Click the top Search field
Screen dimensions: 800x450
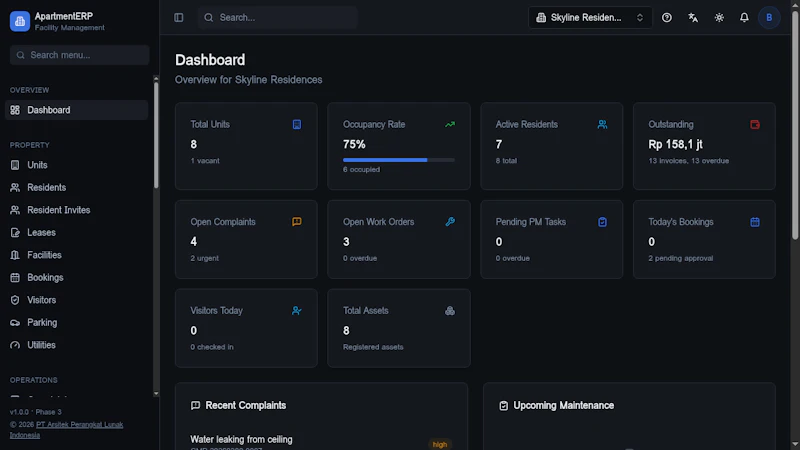pyautogui.click(x=278, y=17)
